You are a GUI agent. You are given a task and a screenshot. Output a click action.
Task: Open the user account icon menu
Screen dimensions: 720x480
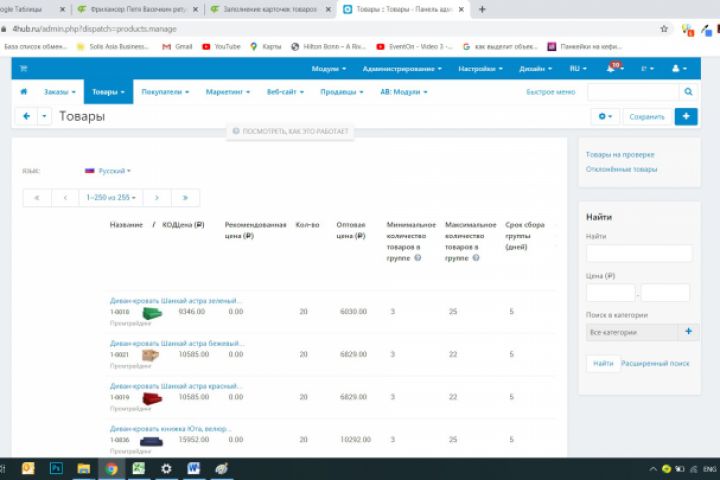(x=679, y=68)
